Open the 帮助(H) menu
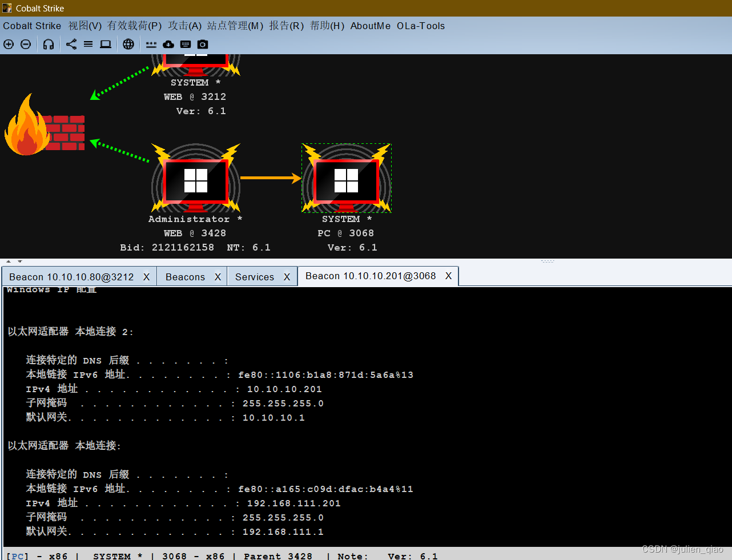The width and height of the screenshot is (732, 560). click(x=327, y=26)
